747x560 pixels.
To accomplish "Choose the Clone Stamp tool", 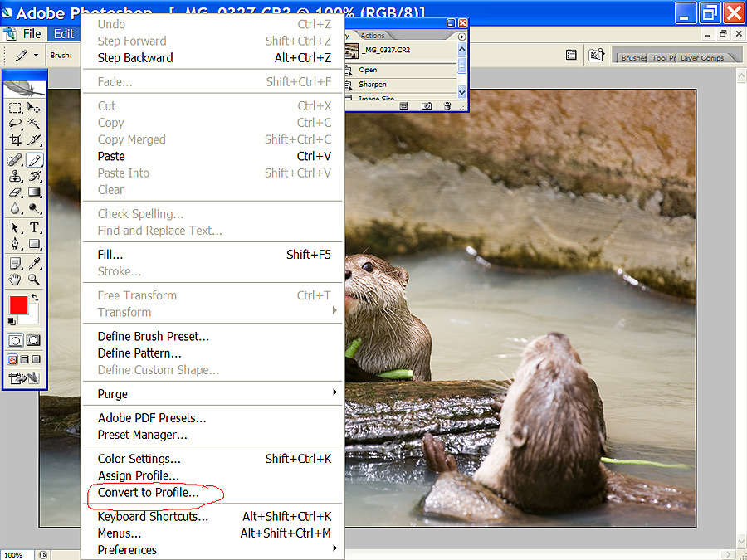I will click(x=15, y=176).
